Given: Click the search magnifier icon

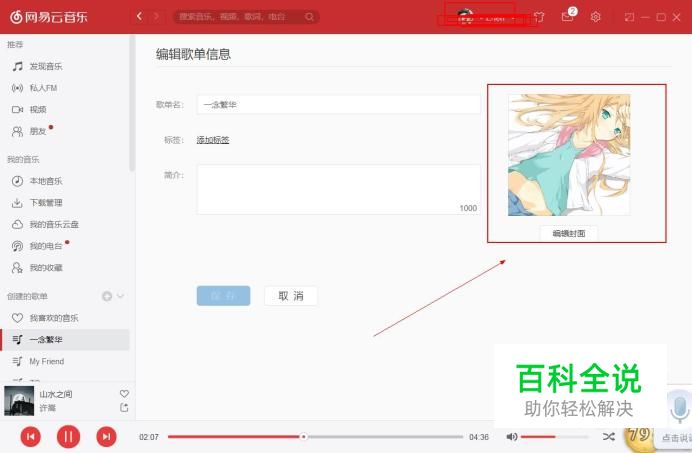Looking at the screenshot, I should coord(310,17).
